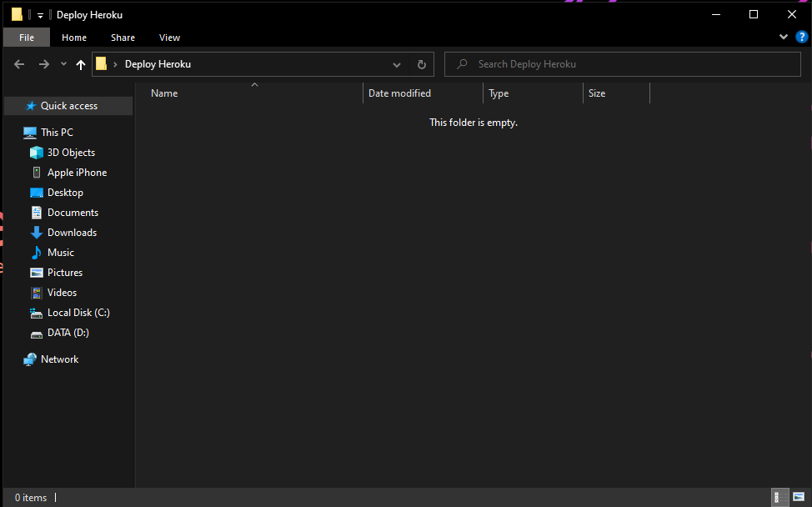Viewport: 812px width, 507px height.
Task: Sort by the Name column header
Action: pos(164,93)
